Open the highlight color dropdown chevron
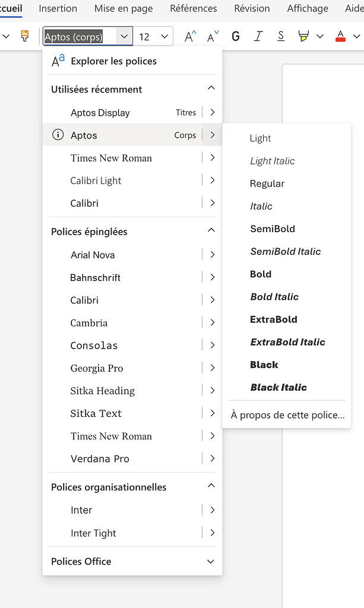364x608 pixels. coord(319,36)
